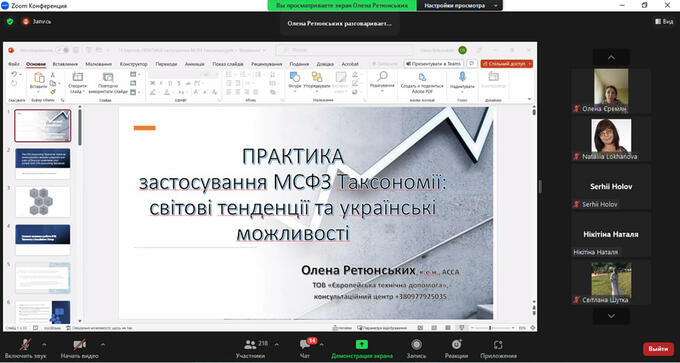Click the Undo arrow icon

click(14, 75)
